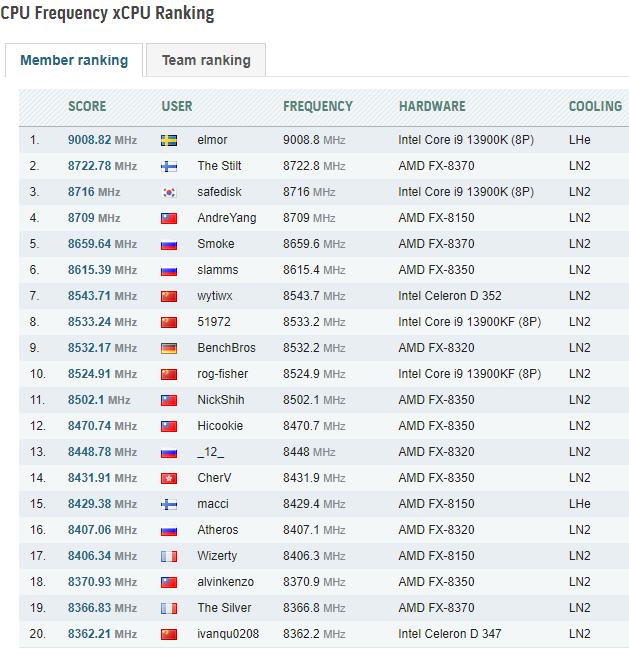Click the Swedish flag beside elmor

tap(169, 140)
